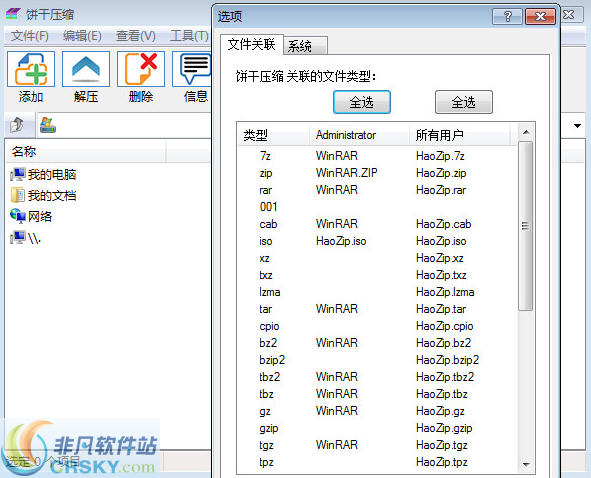Select the bzip2 file type row
The image size is (591, 478).
coord(378,360)
